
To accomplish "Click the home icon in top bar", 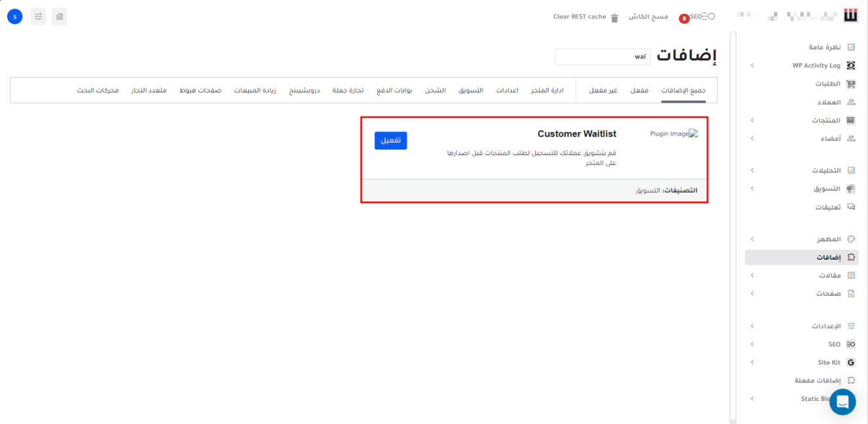I will click(x=59, y=16).
